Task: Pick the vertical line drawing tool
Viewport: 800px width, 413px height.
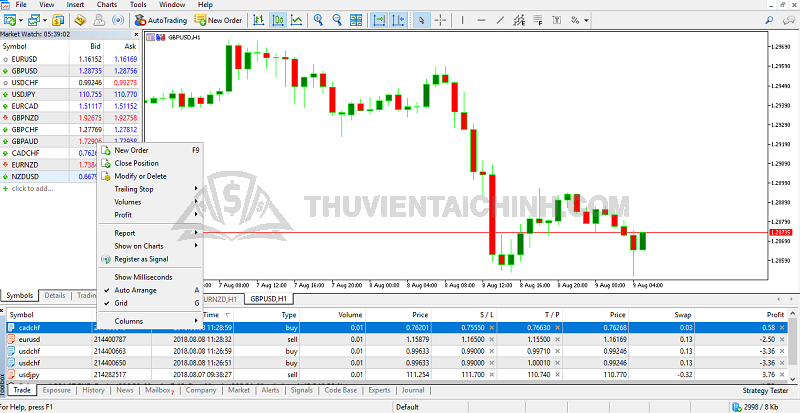Action: (x=462, y=20)
